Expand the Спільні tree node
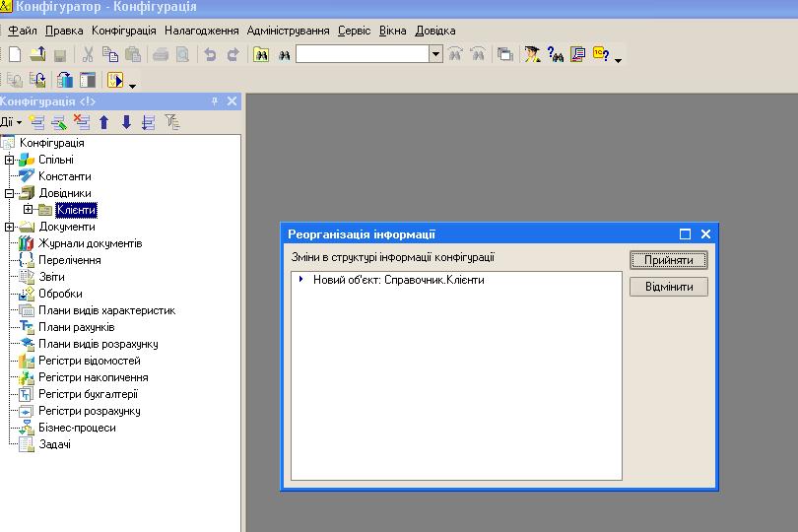Screen dimensions: 798x532 (9, 160)
